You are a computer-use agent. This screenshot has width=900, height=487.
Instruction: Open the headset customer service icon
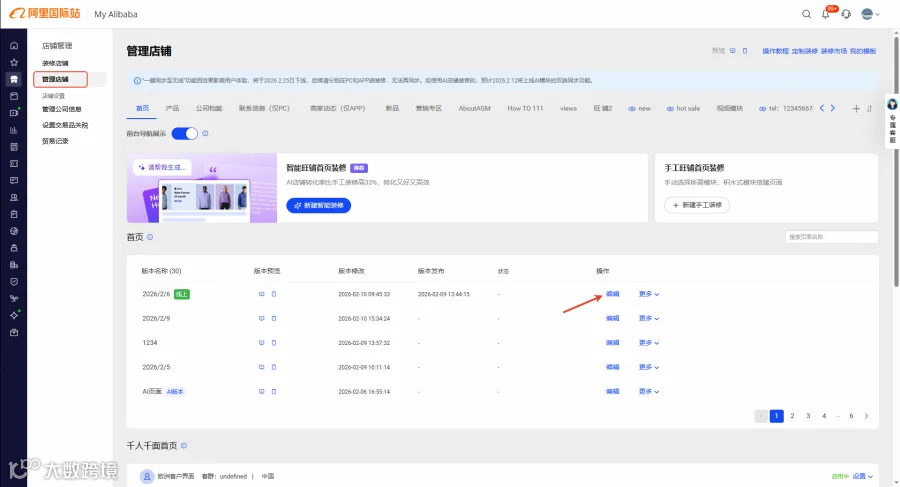[x=846, y=14]
